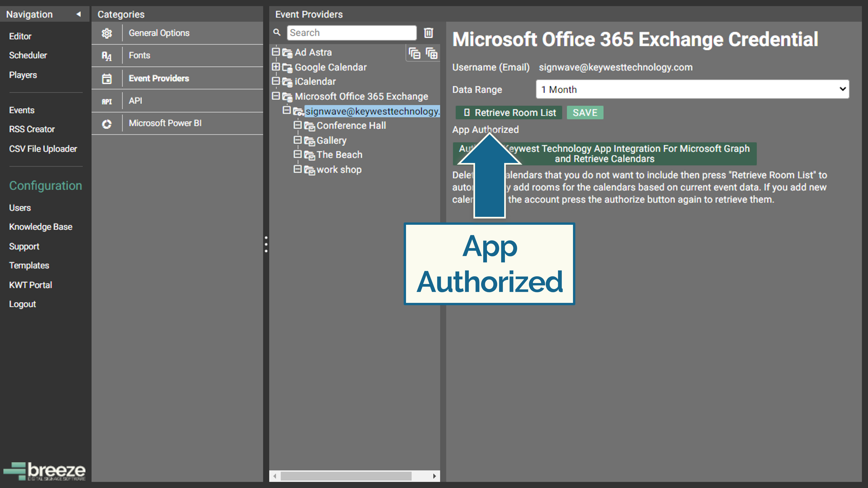Select the Fonts category
The height and width of the screenshot is (488, 868).
[x=177, y=55]
